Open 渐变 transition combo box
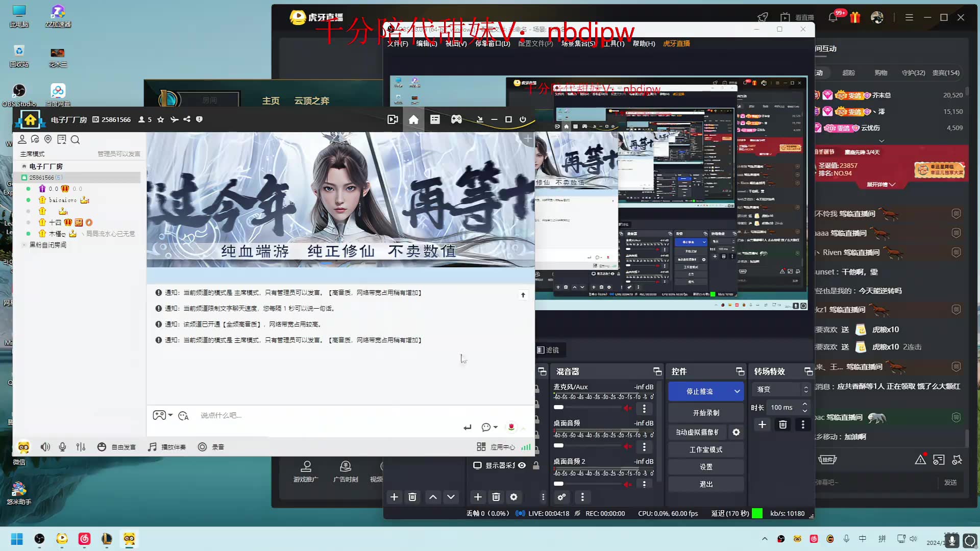This screenshot has width=980, height=551. click(x=781, y=389)
